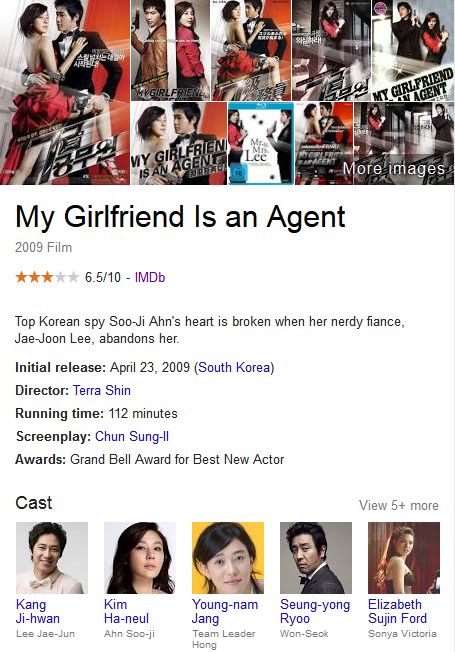
Task: Click Kang Ji-hwan's cast photo
Action: [x=52, y=558]
